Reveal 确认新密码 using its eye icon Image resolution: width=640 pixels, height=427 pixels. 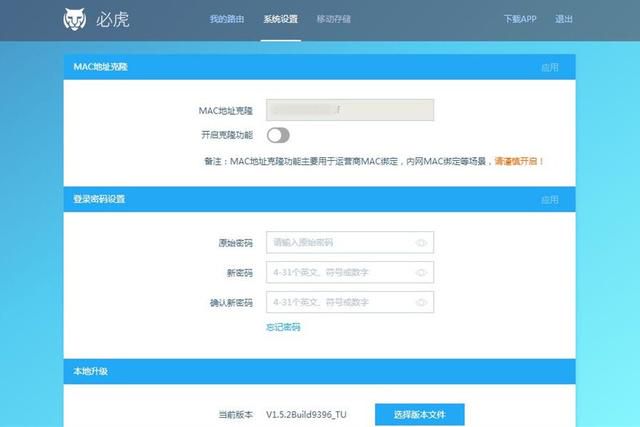click(x=421, y=302)
